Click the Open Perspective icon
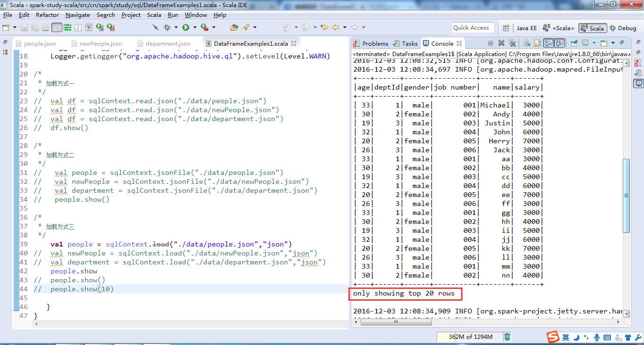Screen dimensions: 644x345 coord(506,28)
